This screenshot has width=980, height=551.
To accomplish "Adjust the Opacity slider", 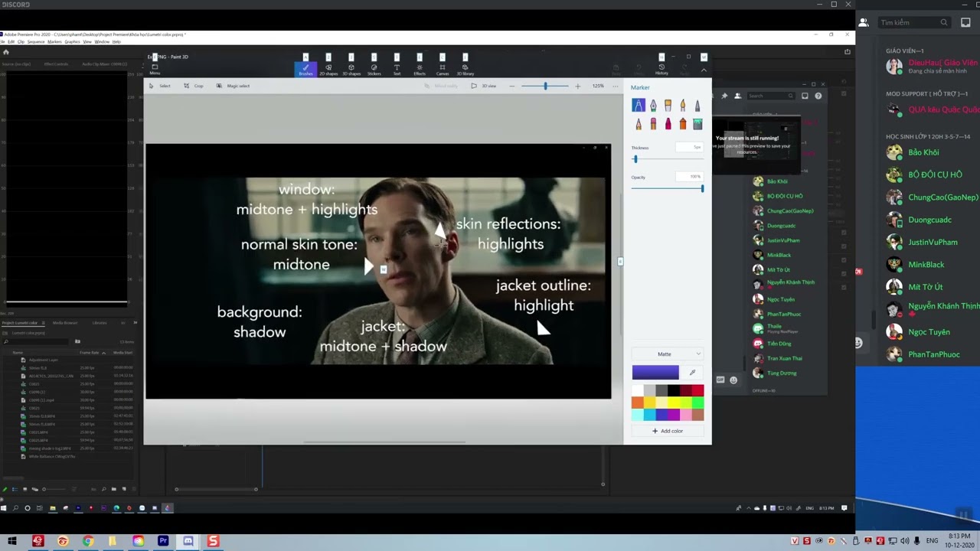I will click(x=667, y=188).
